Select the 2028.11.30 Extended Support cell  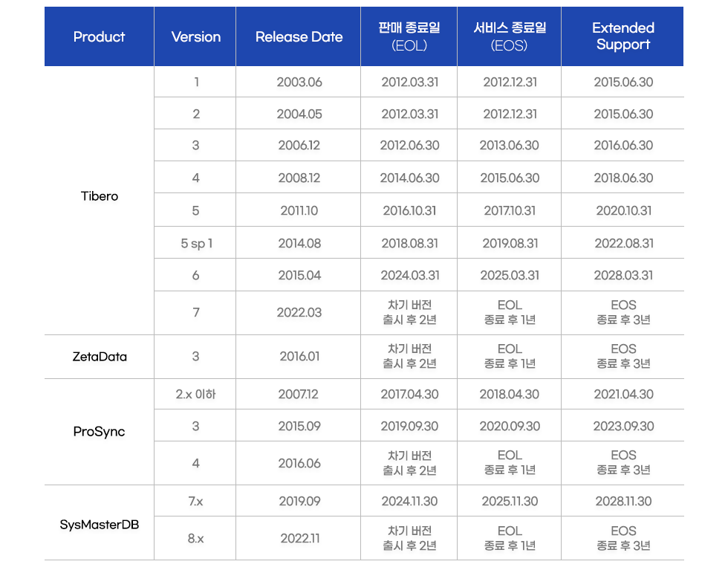pos(623,501)
